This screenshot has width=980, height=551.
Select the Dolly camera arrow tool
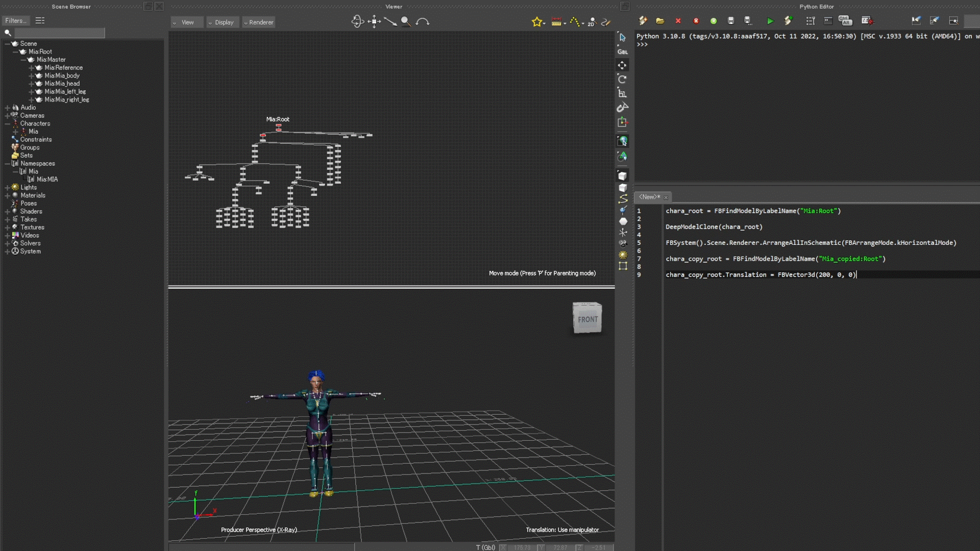coord(390,21)
